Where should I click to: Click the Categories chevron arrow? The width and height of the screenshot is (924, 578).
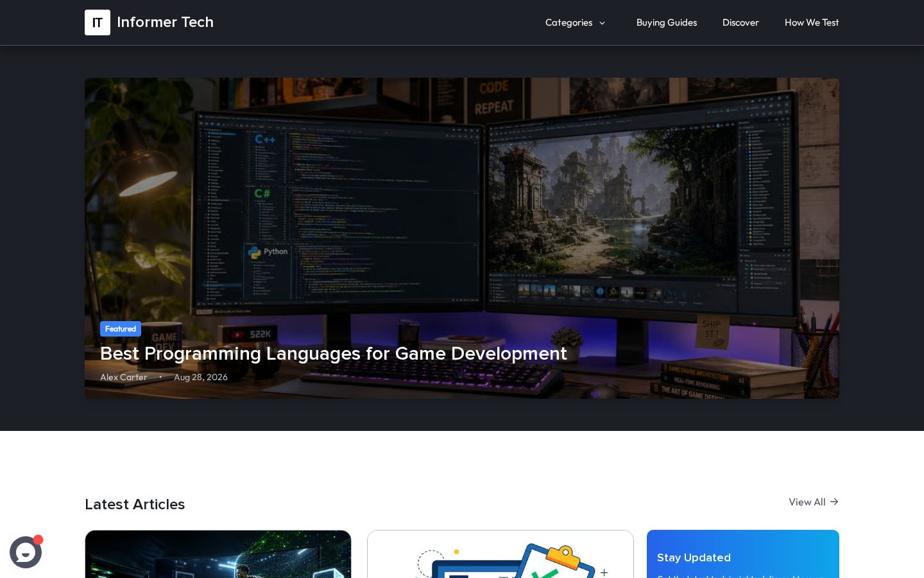coord(602,23)
